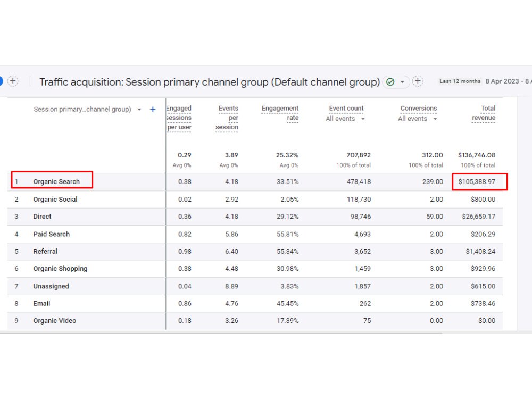Click Direct revenue $26,659.17

(478, 217)
